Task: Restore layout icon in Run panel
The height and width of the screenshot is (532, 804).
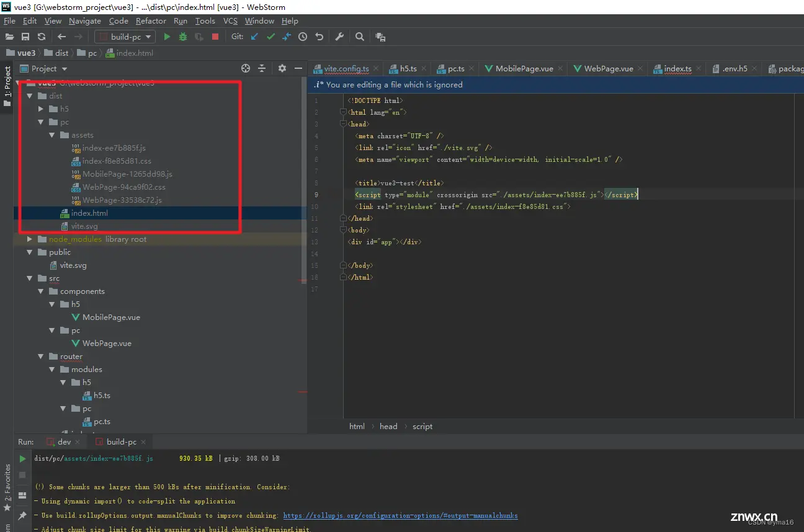Action: click(x=22, y=495)
